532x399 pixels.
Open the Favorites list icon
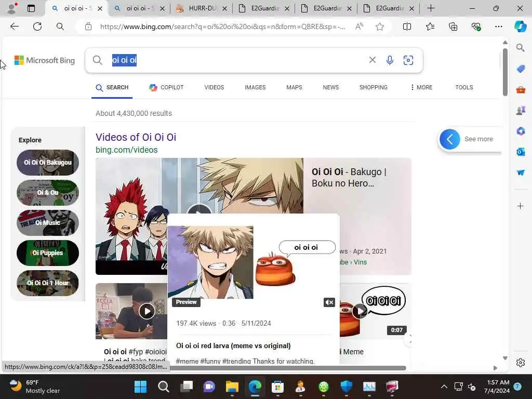coord(430,26)
